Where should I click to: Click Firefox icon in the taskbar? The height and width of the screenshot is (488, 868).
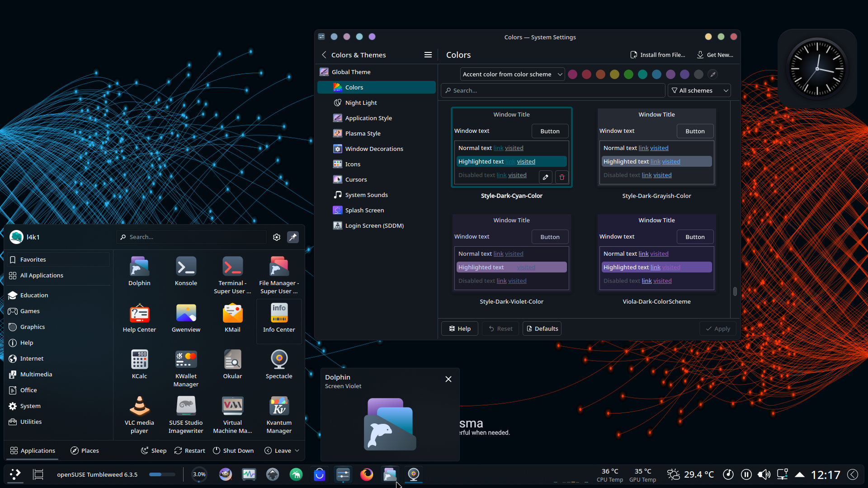tap(367, 474)
